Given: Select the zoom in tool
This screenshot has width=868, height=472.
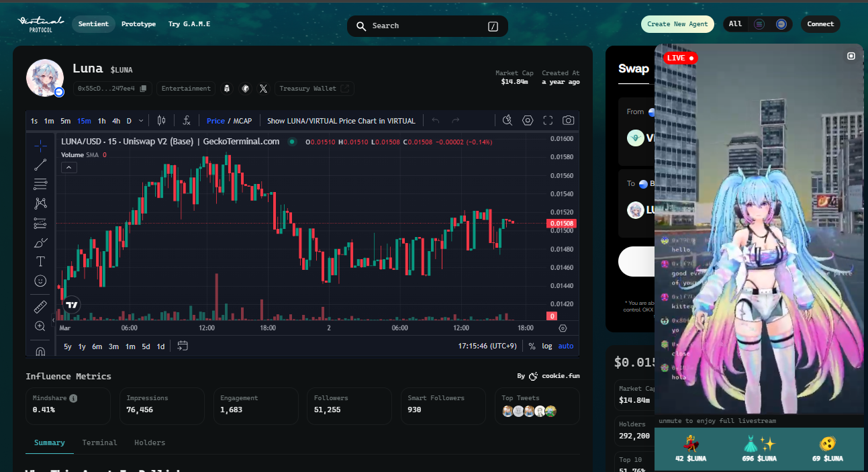Looking at the screenshot, I should pyautogui.click(x=40, y=326).
